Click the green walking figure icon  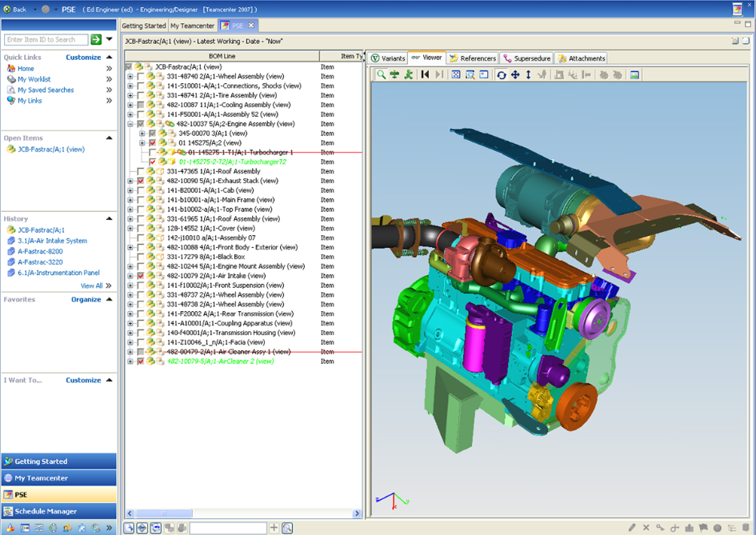[x=408, y=74]
